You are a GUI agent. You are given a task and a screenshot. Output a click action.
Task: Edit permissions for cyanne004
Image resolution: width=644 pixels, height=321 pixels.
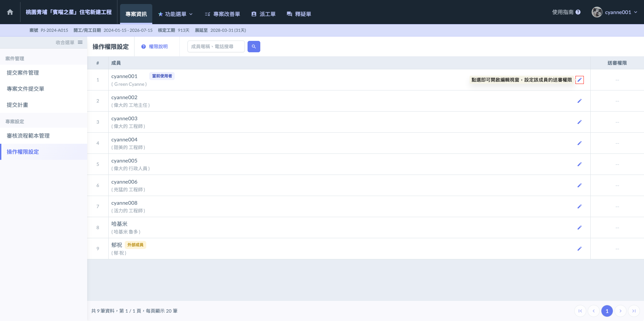579,143
